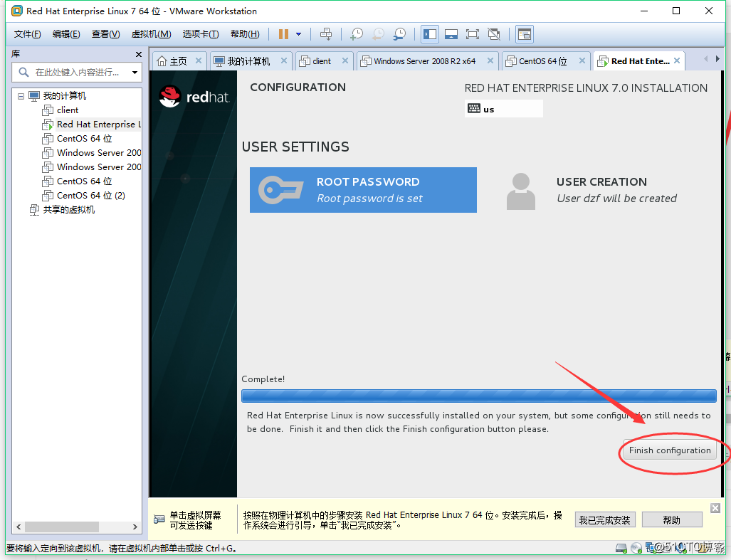Screen dimensions: 731x560
Task: Click the 帮助 button in the hint bar
Action: [672, 520]
